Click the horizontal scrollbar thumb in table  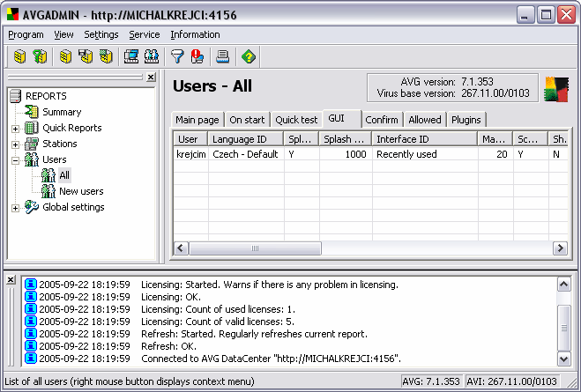pos(255,248)
